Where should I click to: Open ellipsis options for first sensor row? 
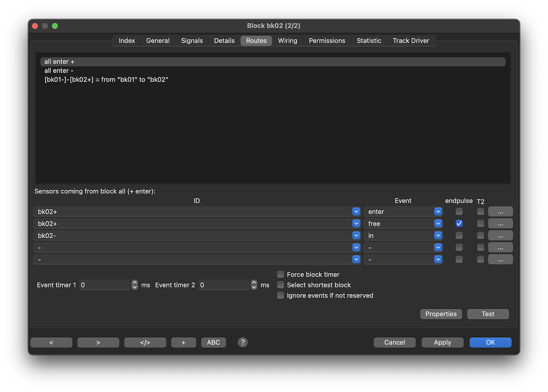point(500,212)
